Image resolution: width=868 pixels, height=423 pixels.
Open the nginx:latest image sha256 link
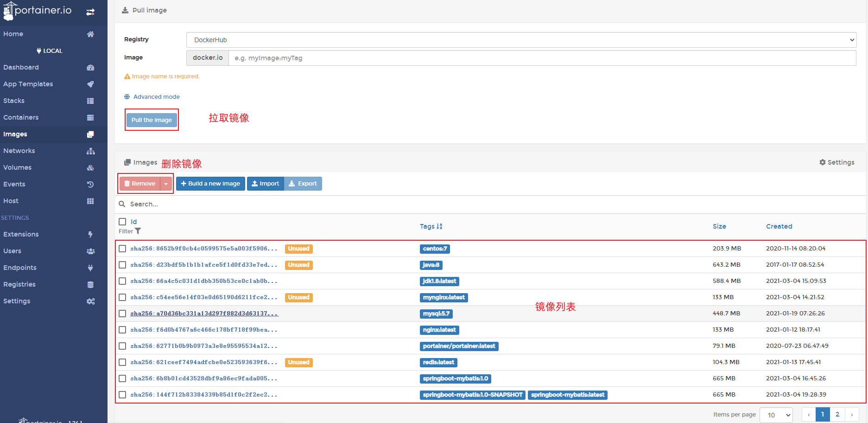[204, 330]
